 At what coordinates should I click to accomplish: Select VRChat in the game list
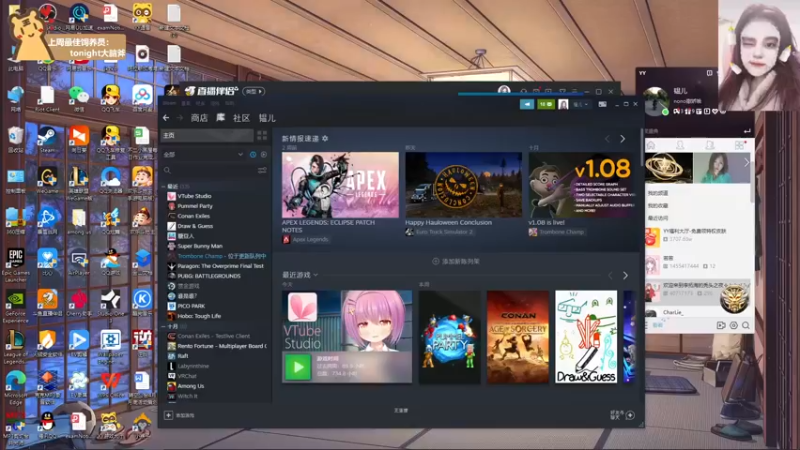click(x=187, y=376)
